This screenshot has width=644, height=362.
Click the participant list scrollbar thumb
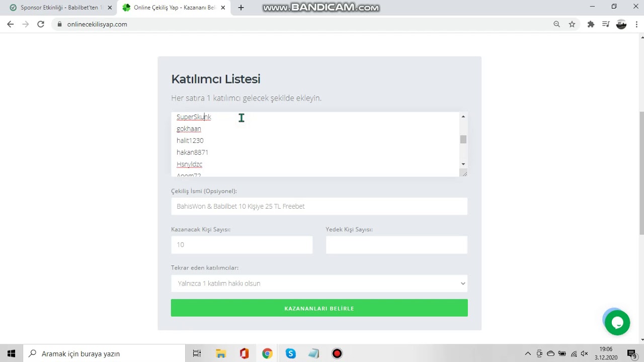(463, 139)
